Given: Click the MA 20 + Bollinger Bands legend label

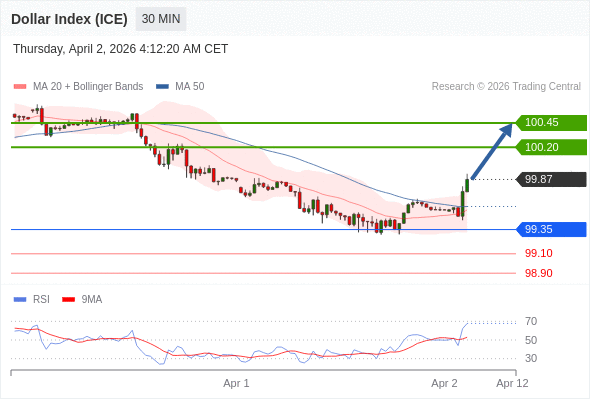Looking at the screenshot, I should (x=88, y=87).
